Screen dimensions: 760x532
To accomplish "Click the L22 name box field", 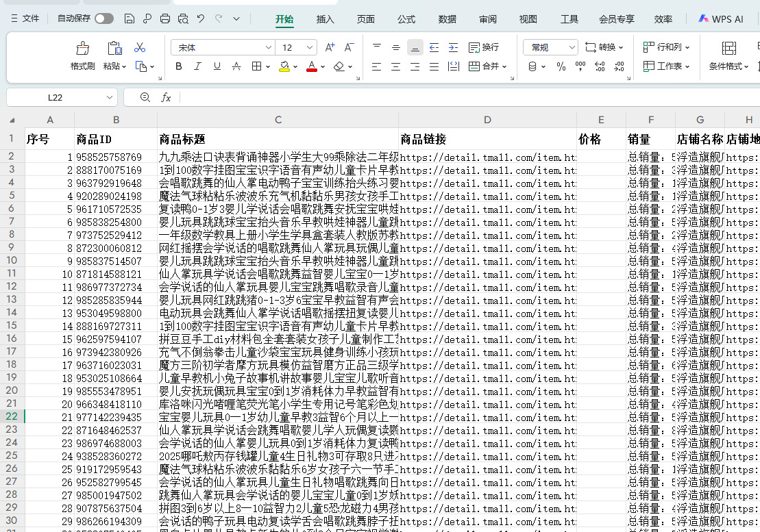I will coord(55,98).
